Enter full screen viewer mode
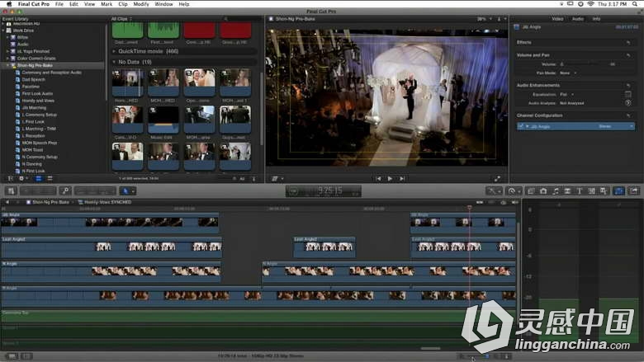 (x=497, y=179)
